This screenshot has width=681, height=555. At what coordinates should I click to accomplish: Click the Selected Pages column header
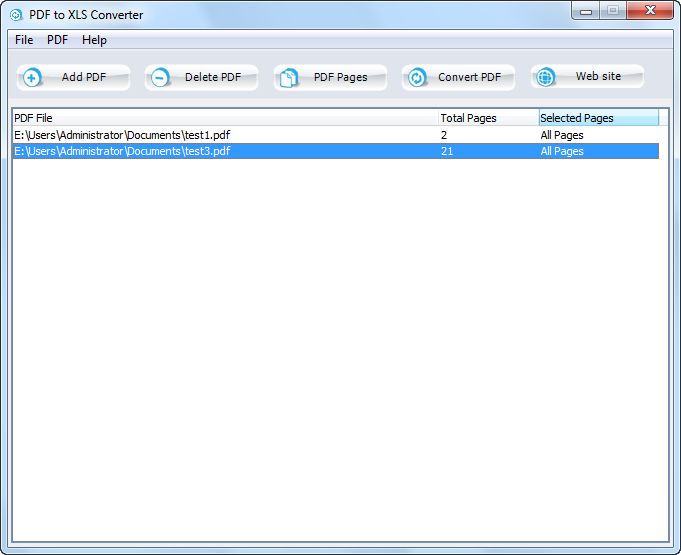(599, 118)
